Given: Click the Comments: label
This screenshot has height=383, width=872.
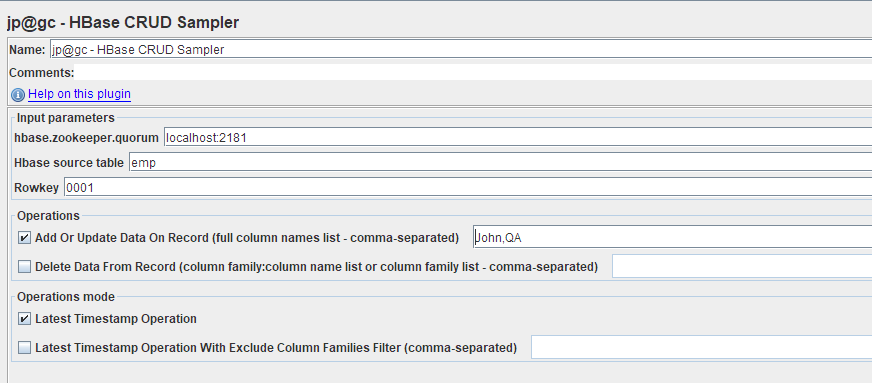Looking at the screenshot, I should point(41,72).
